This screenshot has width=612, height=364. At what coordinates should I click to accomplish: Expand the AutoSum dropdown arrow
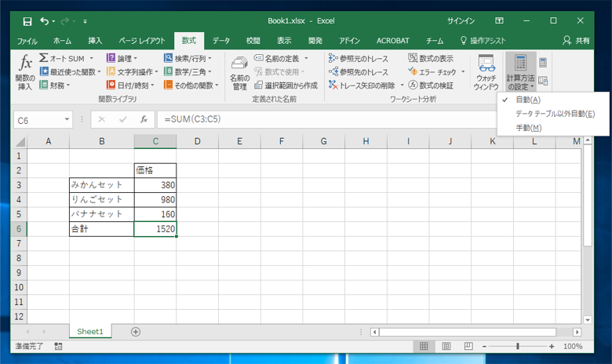point(91,59)
